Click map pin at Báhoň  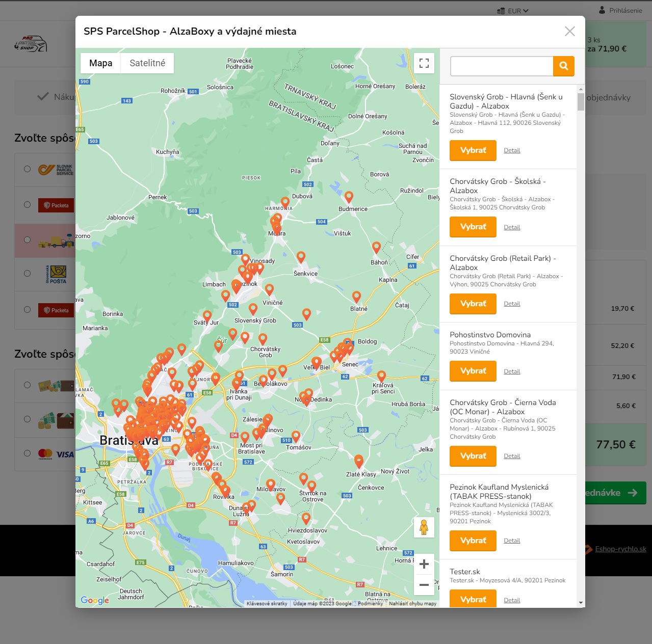pyautogui.click(x=376, y=248)
